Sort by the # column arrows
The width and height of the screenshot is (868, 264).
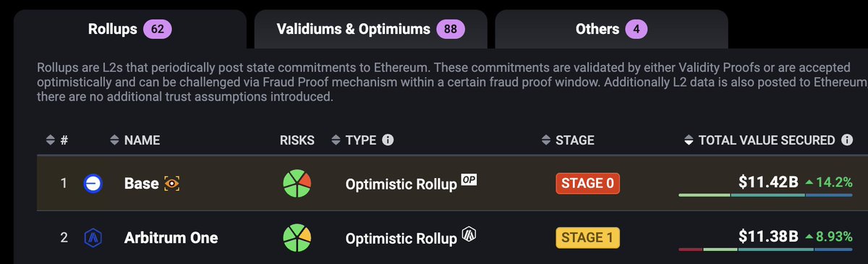[50, 140]
